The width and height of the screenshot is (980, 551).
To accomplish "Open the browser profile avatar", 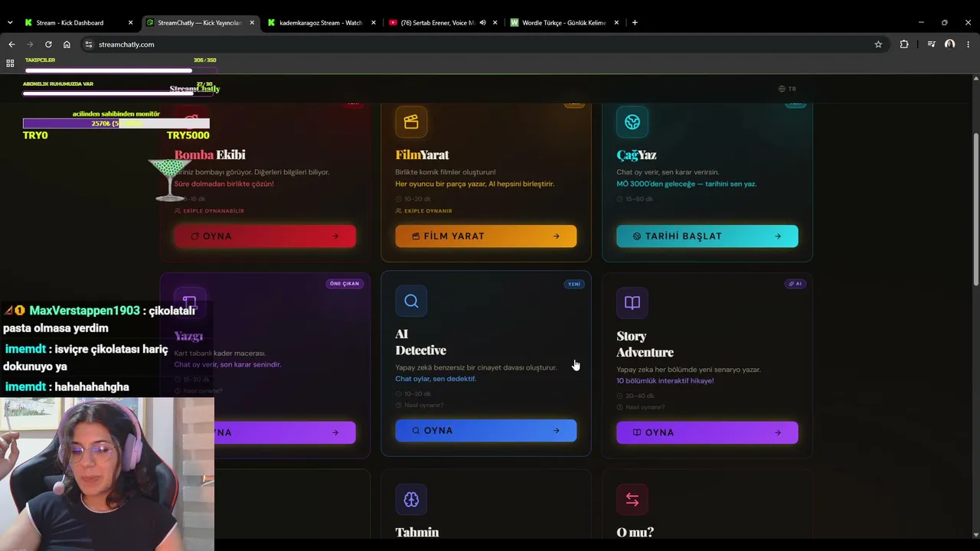I will click(950, 44).
